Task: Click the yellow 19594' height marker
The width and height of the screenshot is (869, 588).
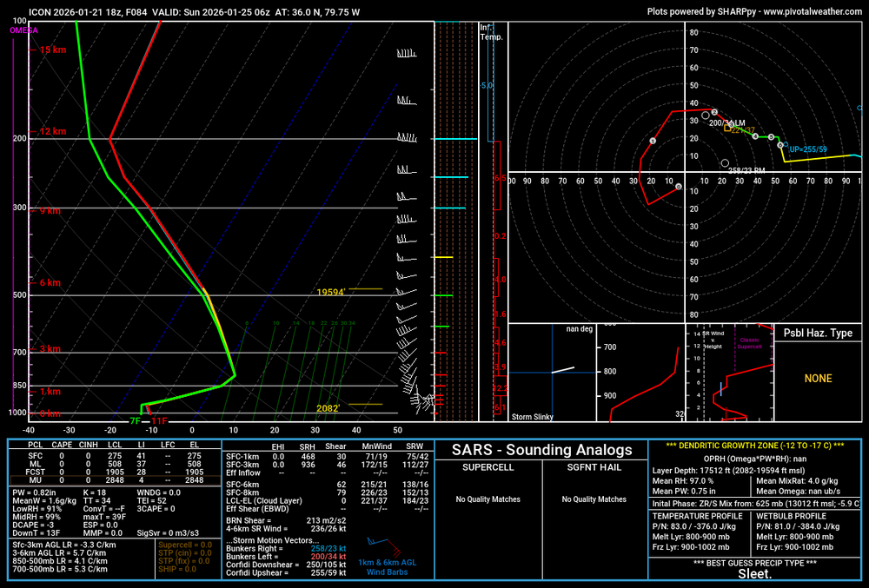Action: [x=331, y=292]
